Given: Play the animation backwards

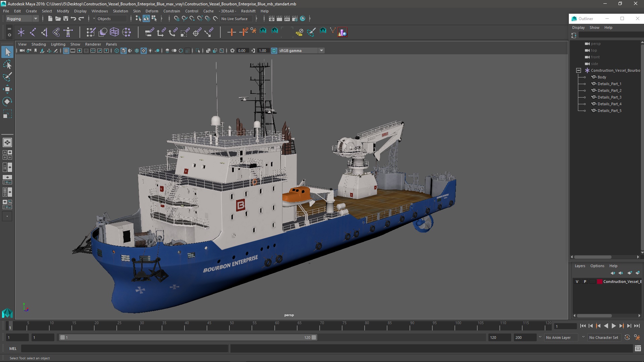Looking at the screenshot, I should (606, 326).
